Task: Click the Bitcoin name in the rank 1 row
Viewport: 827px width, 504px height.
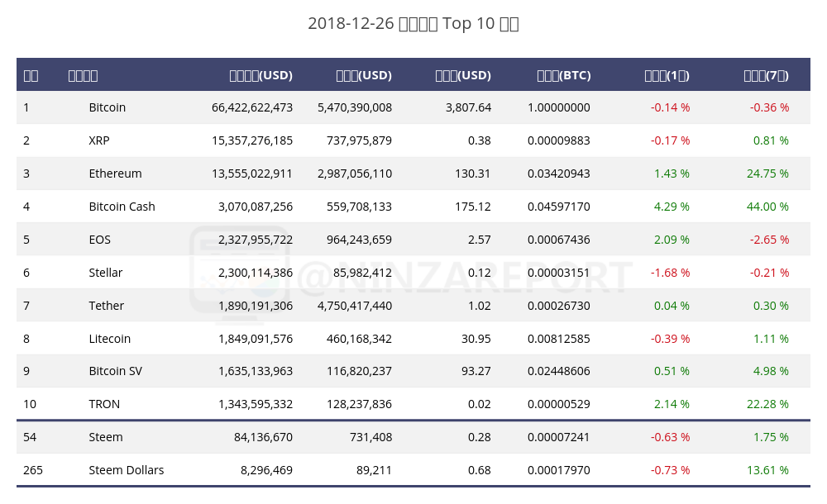Action: coord(107,107)
